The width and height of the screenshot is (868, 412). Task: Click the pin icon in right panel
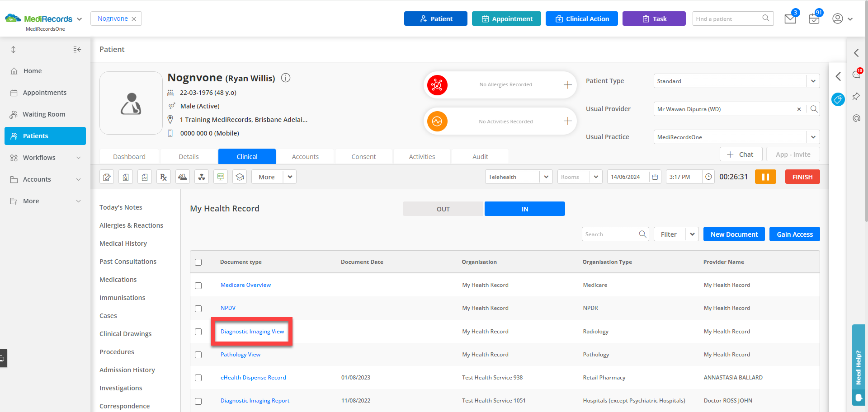pos(856,96)
